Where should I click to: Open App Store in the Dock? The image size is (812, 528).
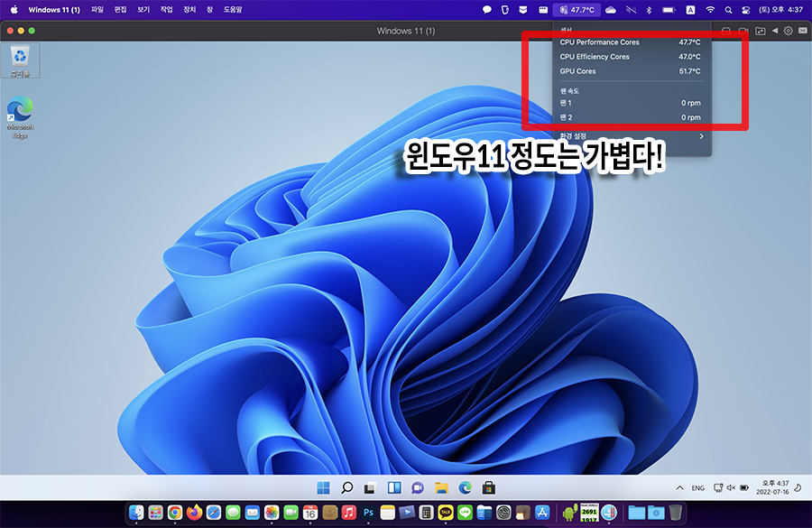[x=542, y=513]
